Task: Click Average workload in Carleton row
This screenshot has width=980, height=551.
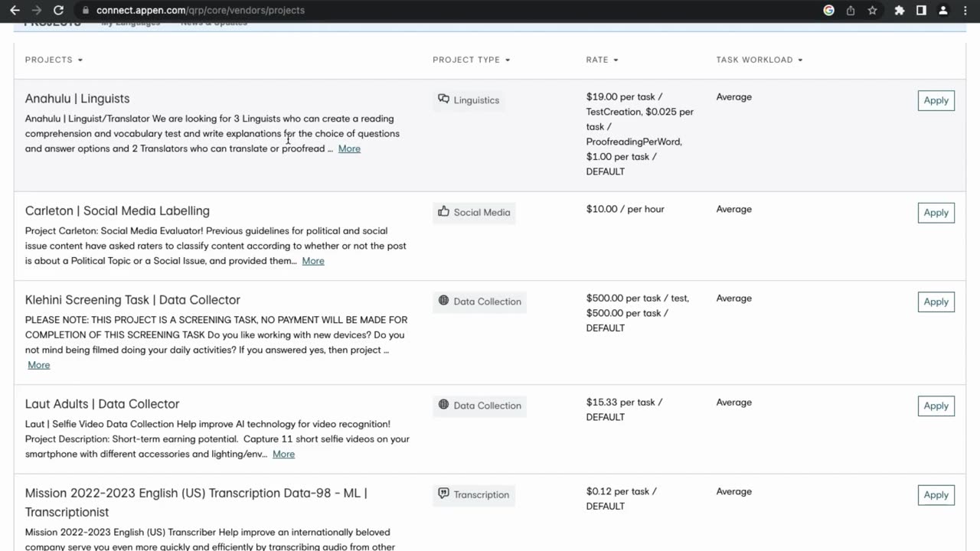Action: tap(733, 209)
